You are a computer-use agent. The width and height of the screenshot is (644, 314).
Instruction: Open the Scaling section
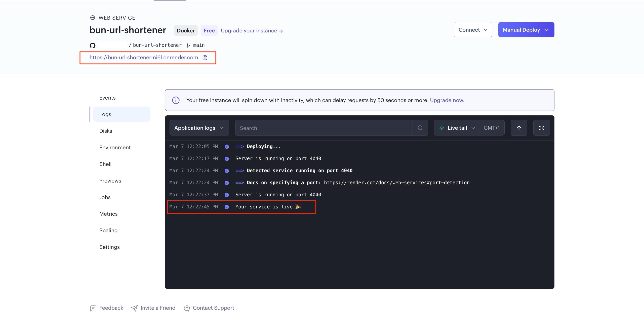click(108, 231)
